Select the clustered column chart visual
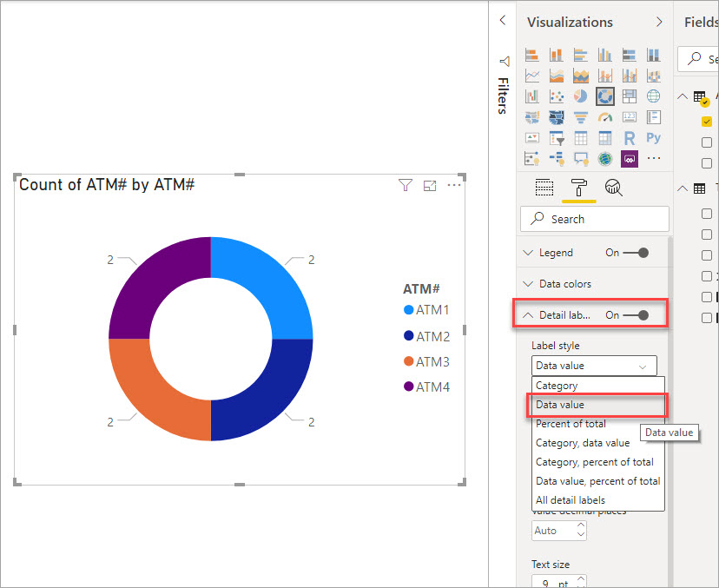Image resolution: width=719 pixels, height=588 pixels. tap(605, 55)
